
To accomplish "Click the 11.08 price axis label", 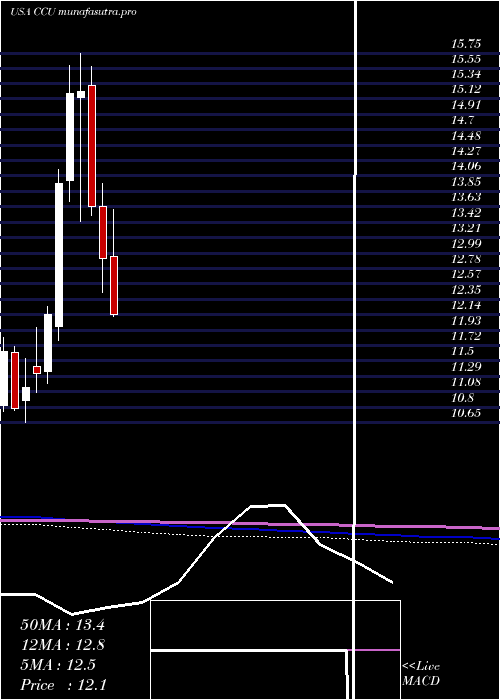I will [466, 382].
